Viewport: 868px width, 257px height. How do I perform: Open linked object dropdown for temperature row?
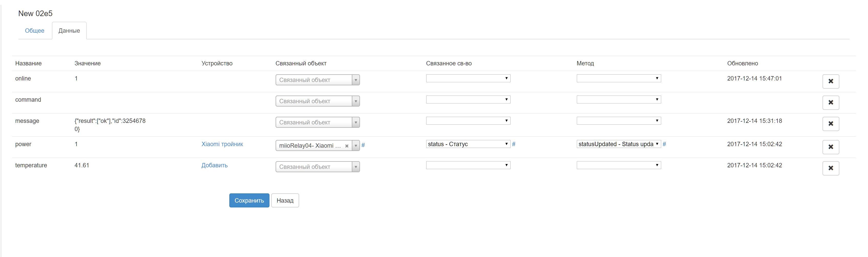(x=317, y=167)
